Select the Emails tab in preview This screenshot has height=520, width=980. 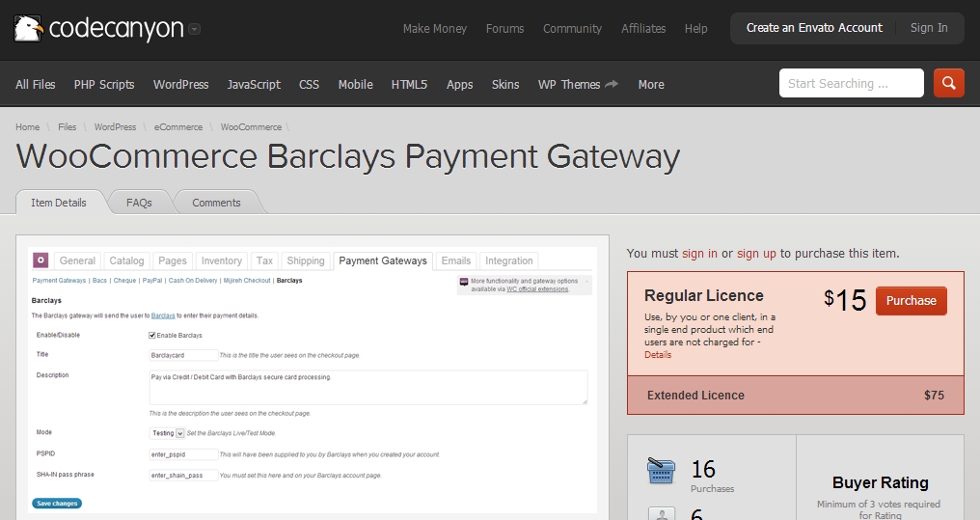455,260
